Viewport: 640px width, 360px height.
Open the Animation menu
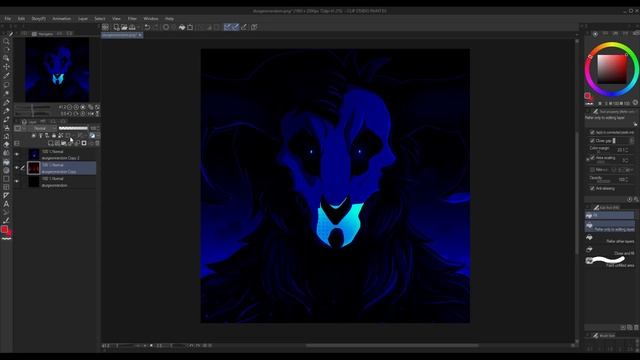(x=62, y=19)
